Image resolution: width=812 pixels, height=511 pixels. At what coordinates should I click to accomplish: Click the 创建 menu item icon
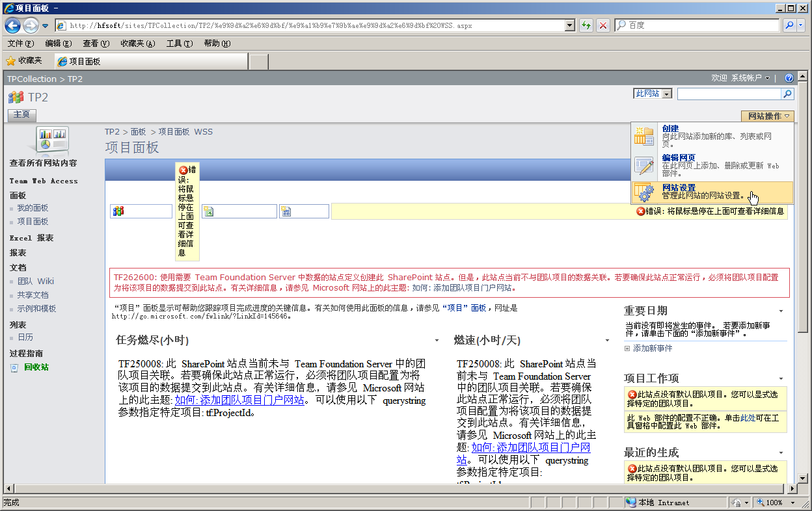point(644,136)
